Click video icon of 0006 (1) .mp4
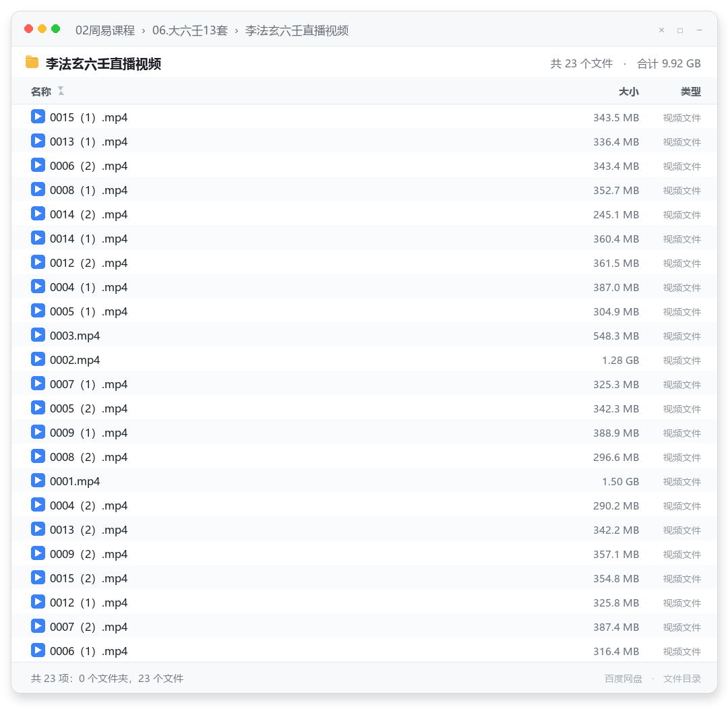 (38, 650)
